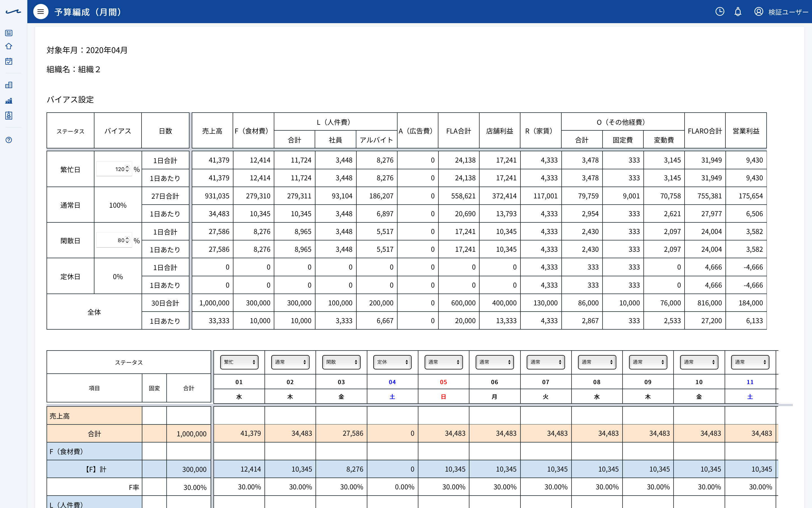
Task: Click the 【F】計 row label
Action: (94, 469)
